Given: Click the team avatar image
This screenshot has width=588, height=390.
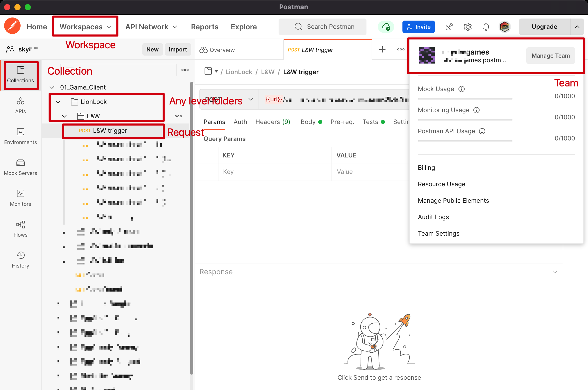Looking at the screenshot, I should coord(427,55).
